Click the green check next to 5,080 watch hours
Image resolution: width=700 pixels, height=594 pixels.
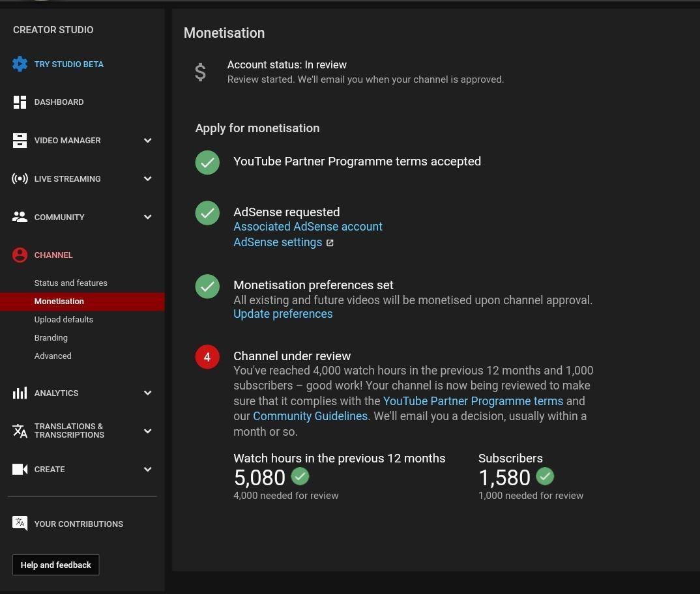[300, 476]
